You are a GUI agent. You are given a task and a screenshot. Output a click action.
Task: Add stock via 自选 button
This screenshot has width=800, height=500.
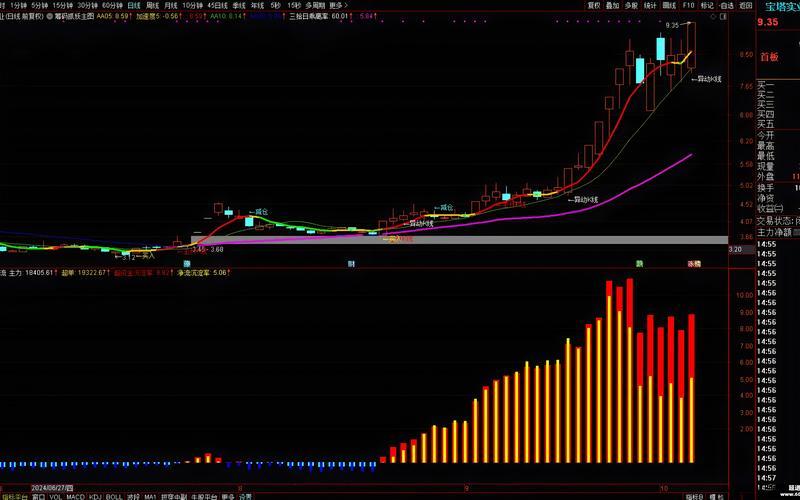(x=726, y=5)
